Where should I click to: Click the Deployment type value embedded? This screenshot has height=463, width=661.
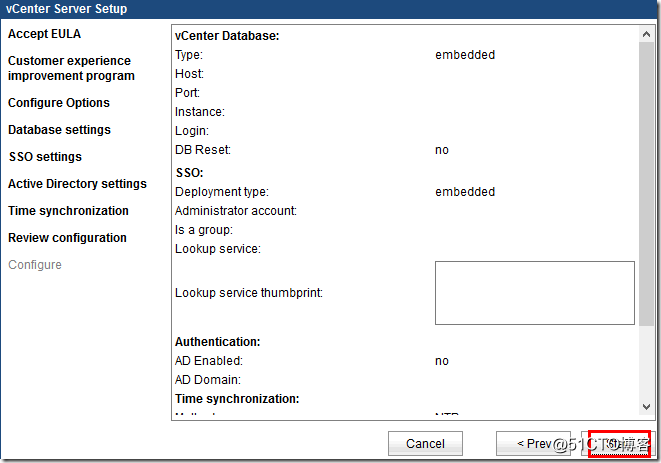465,192
